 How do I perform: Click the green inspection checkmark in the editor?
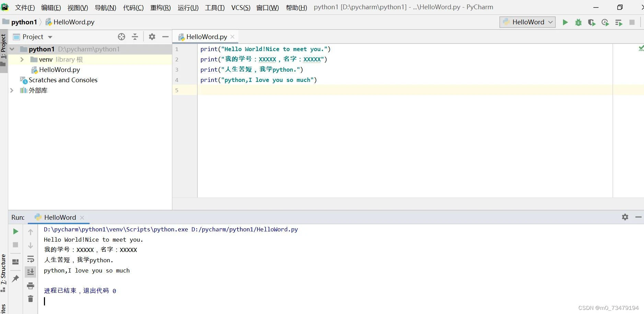pyautogui.click(x=641, y=48)
